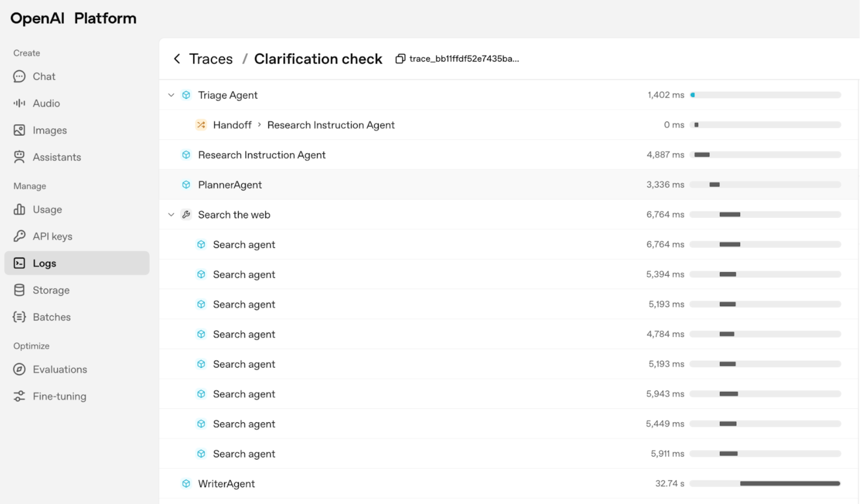The height and width of the screenshot is (504, 860).
Task: View Usage statistics
Action: (47, 209)
